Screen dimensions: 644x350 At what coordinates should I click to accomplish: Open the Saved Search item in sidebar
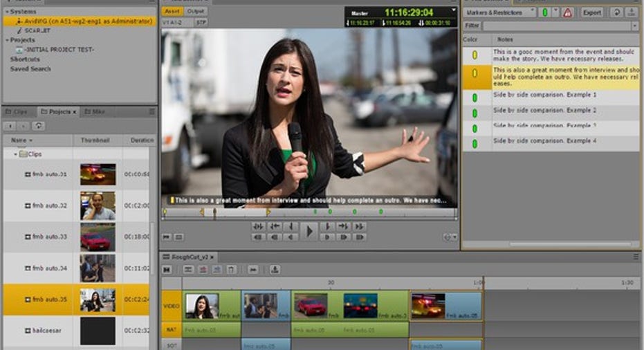point(30,68)
